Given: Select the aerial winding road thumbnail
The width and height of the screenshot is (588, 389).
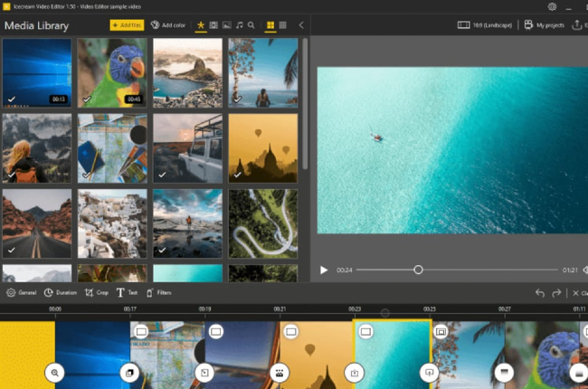Looking at the screenshot, I should click(263, 223).
